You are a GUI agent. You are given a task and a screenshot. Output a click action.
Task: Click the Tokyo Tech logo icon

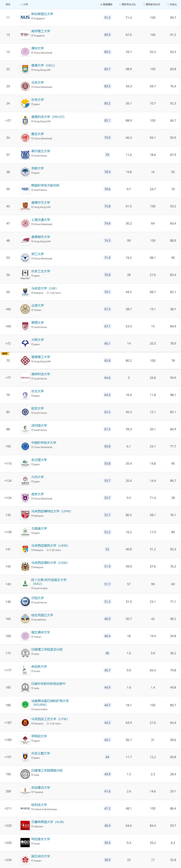pyautogui.click(x=25, y=275)
